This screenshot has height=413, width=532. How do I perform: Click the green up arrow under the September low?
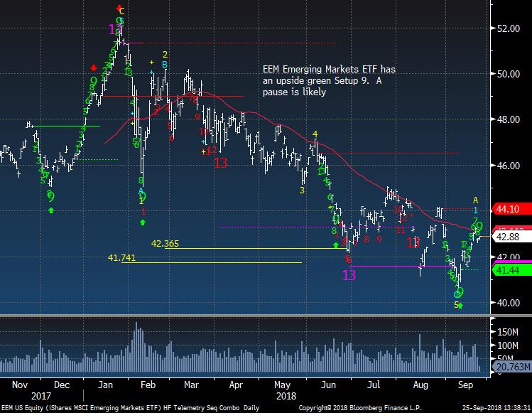460,306
